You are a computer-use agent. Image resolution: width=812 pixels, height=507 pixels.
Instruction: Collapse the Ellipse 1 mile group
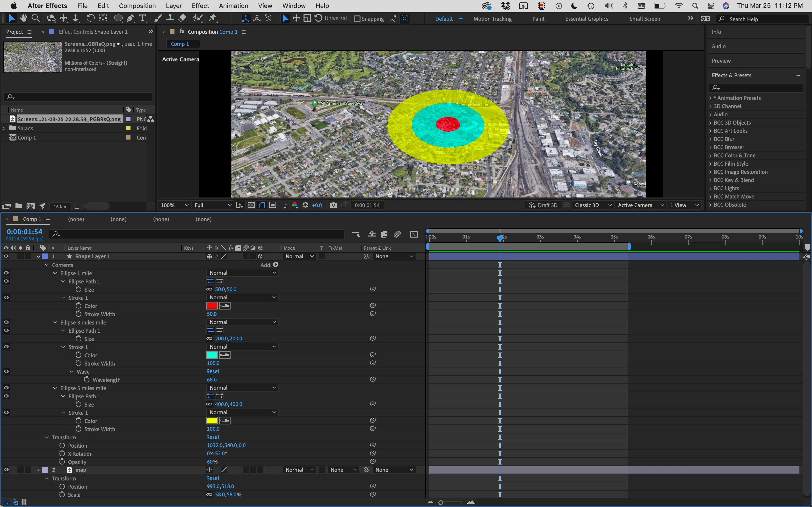[x=55, y=273]
